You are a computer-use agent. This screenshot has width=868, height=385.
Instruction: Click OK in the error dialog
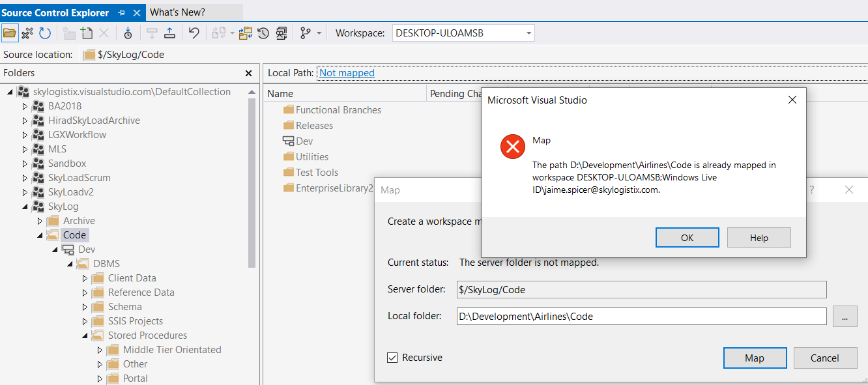pos(687,238)
